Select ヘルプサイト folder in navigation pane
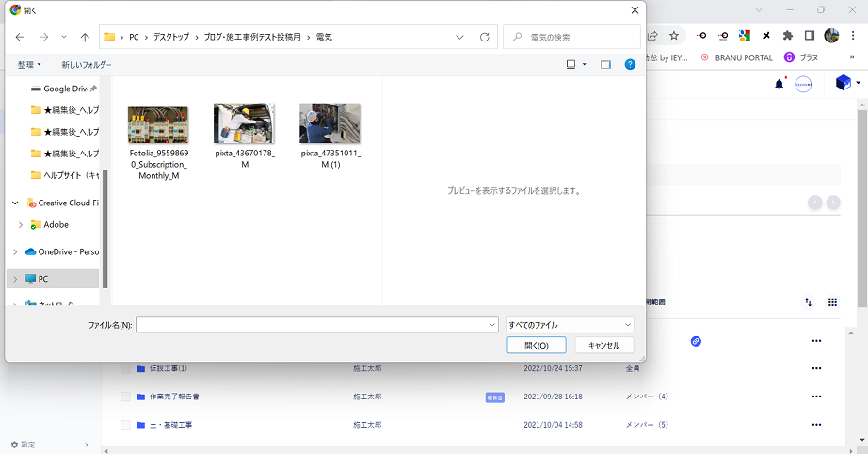Viewport: 868px width, 454px height. tap(64, 175)
